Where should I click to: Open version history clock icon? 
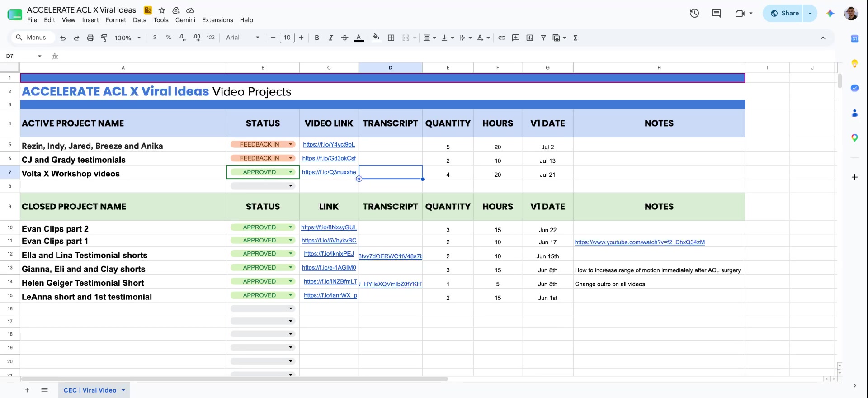694,13
